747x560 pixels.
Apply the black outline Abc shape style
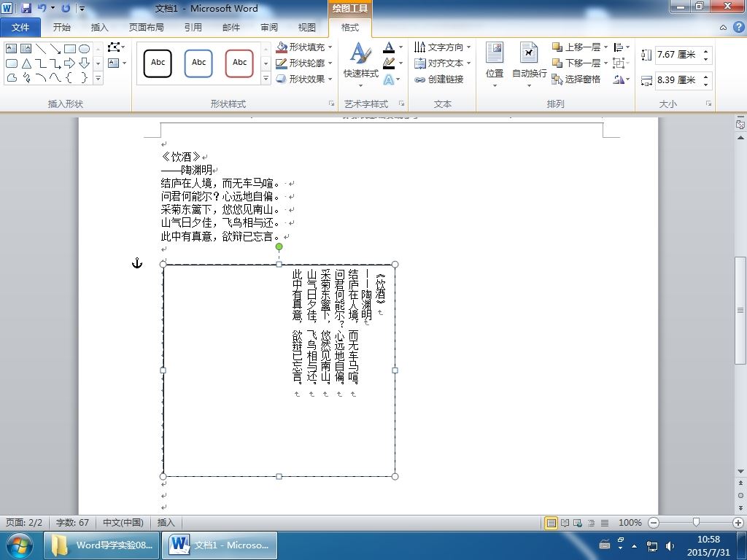pyautogui.click(x=158, y=63)
